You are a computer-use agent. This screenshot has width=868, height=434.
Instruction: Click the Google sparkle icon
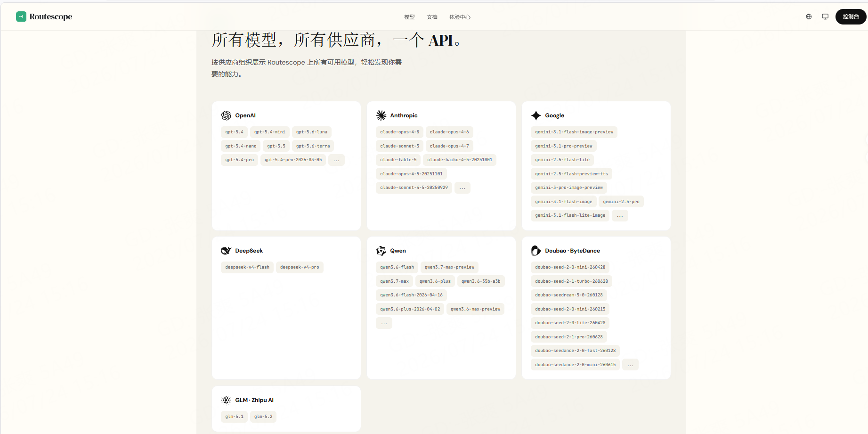click(536, 115)
